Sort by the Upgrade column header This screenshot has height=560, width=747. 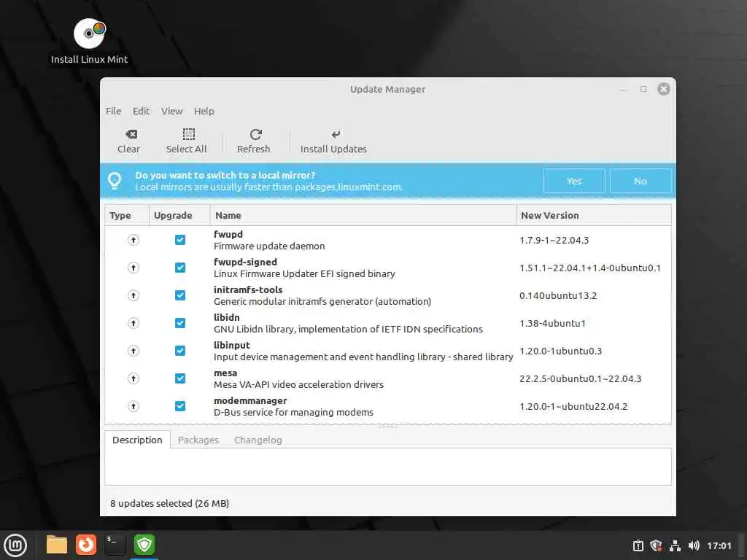point(179,215)
